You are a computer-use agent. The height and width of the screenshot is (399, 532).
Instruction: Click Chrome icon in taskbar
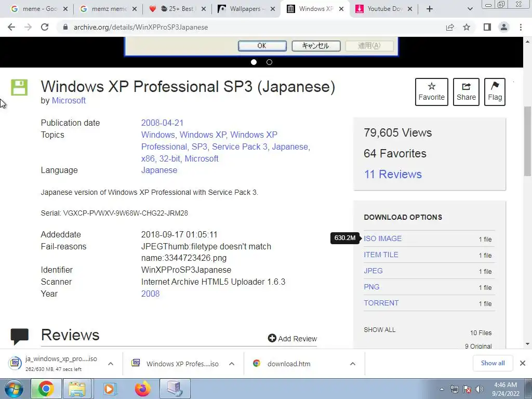click(46, 389)
